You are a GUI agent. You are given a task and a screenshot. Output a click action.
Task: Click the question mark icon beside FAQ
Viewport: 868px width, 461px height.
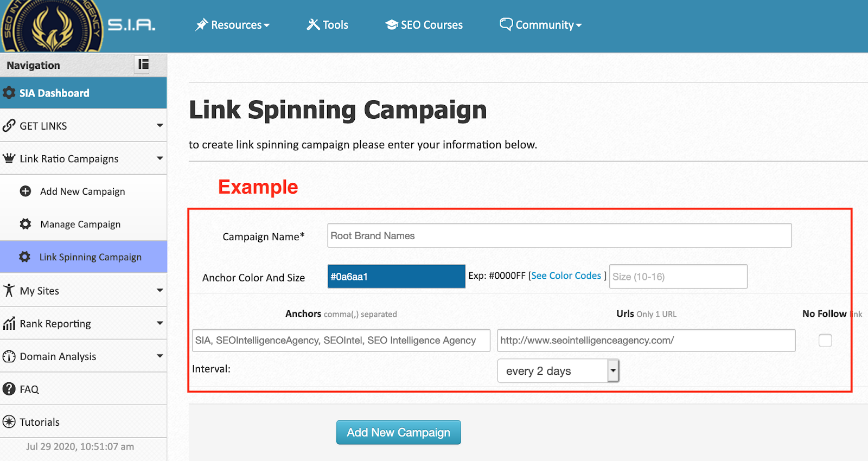click(9, 389)
